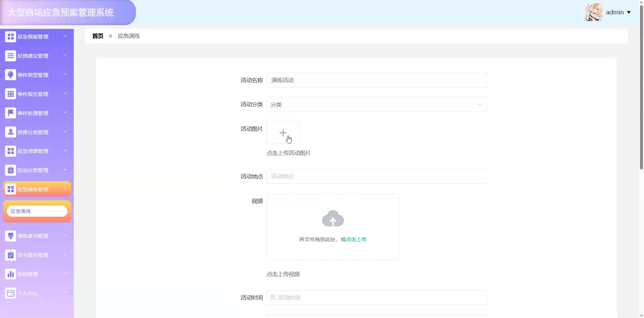Open the 系统管理 menu label
This screenshot has width=644, height=318.
click(x=28, y=274)
